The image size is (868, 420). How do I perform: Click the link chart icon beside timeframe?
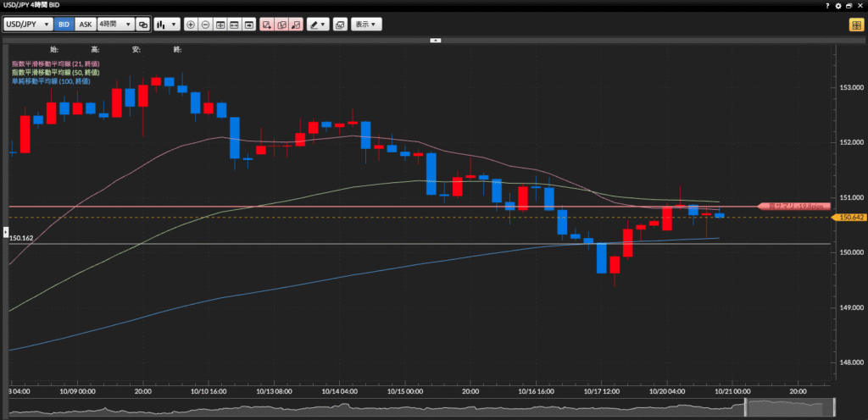tap(143, 25)
